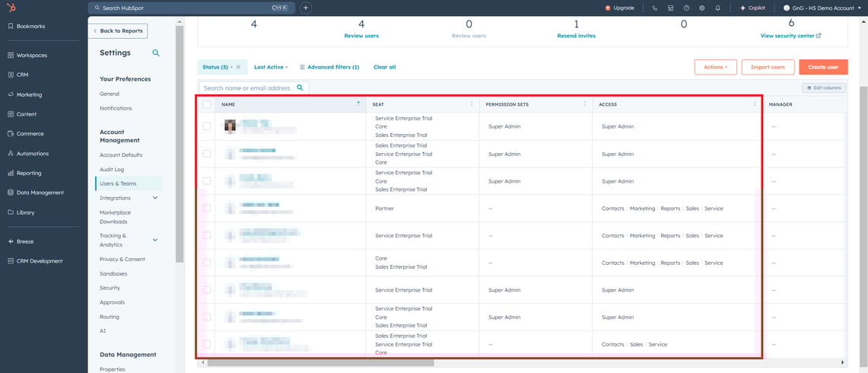Click the Resend invites link
This screenshot has width=868, height=373.
click(x=577, y=36)
